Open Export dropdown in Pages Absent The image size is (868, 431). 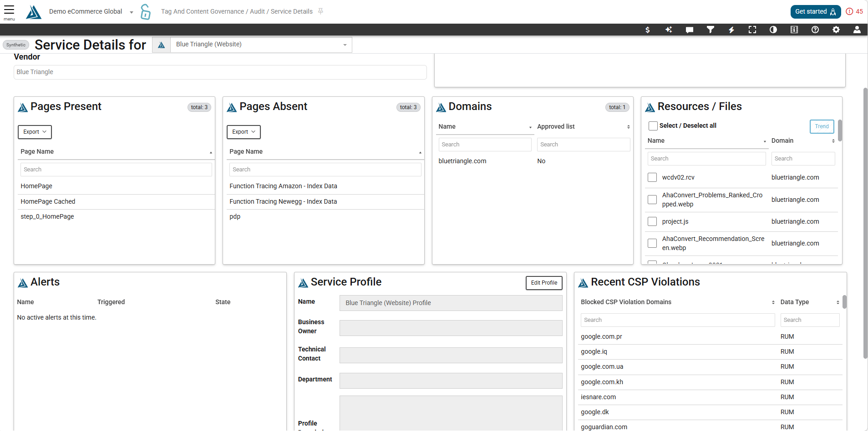click(x=244, y=132)
